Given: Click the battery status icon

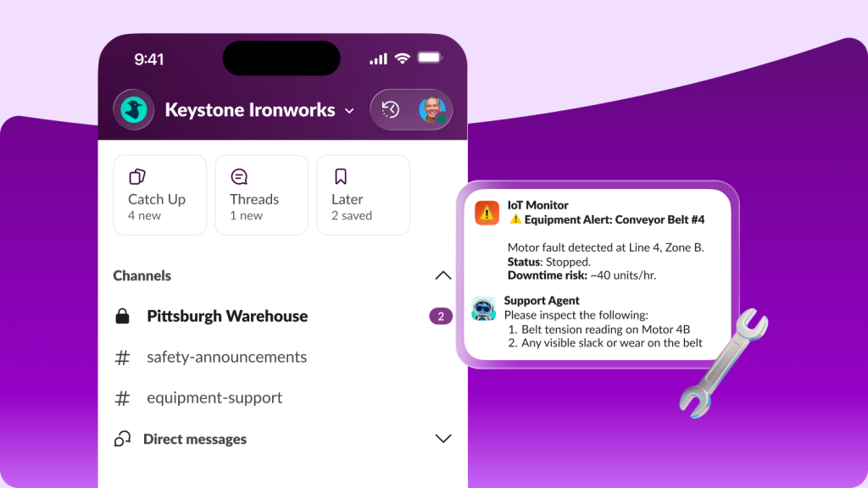Looking at the screenshot, I should point(430,58).
